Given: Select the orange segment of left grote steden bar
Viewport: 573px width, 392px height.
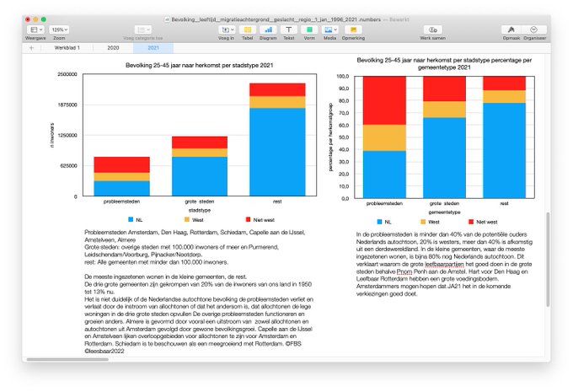Looking at the screenshot, I should coord(200,153).
